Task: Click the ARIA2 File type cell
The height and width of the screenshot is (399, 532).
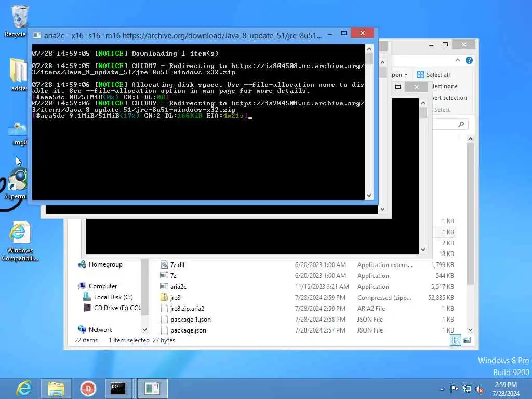Action: click(x=371, y=309)
